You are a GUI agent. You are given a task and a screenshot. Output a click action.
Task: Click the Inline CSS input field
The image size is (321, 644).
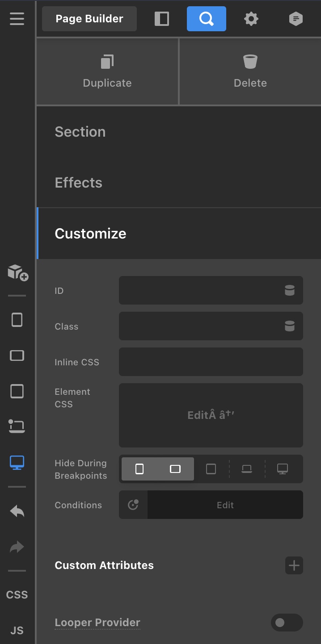tap(211, 362)
